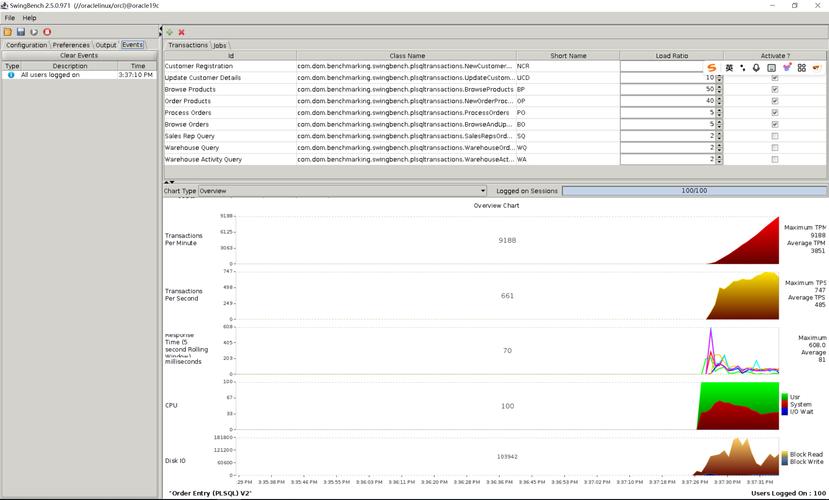Viewport: 829px width, 500px height.
Task: Decrease Warehouse Activity Query load ratio spinner
Action: tap(719, 162)
